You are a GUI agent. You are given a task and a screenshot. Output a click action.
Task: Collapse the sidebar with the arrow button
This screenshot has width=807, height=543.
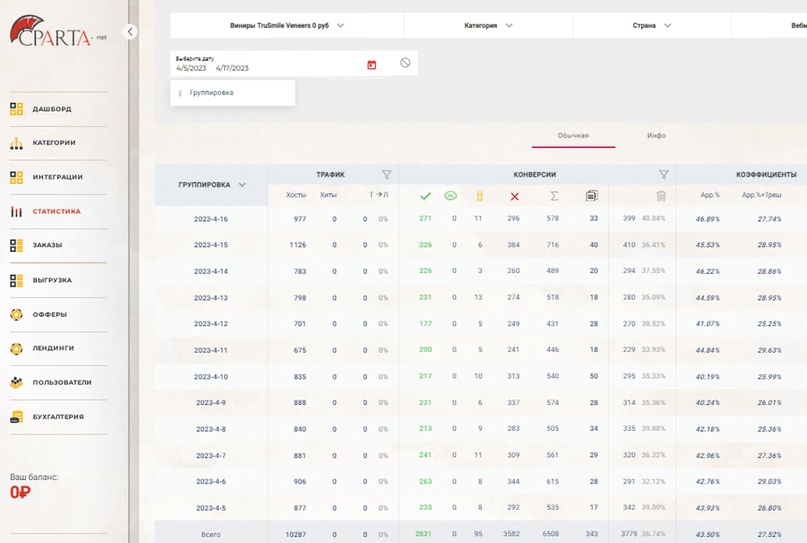coord(130,32)
